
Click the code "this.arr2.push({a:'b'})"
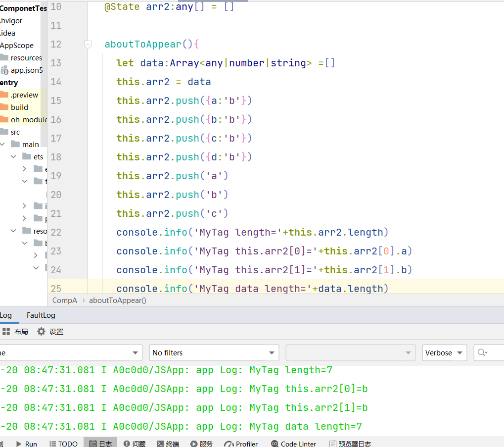point(184,100)
